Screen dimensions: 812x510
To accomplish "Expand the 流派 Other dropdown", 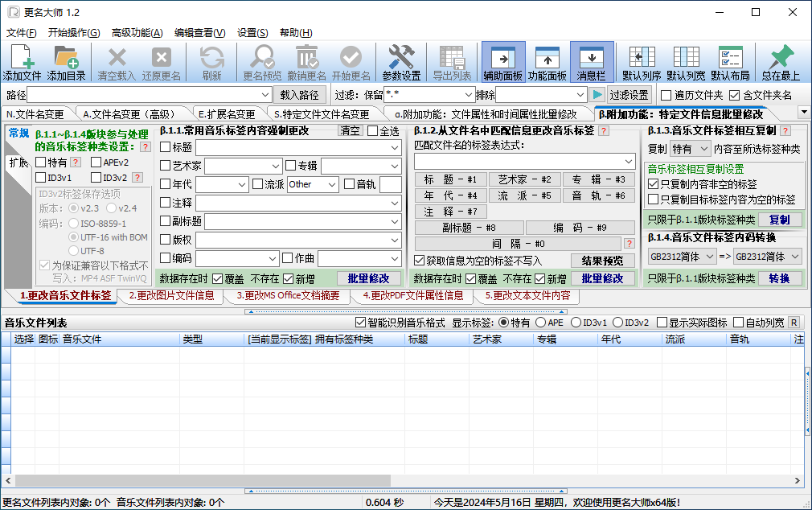I will tap(332, 184).
